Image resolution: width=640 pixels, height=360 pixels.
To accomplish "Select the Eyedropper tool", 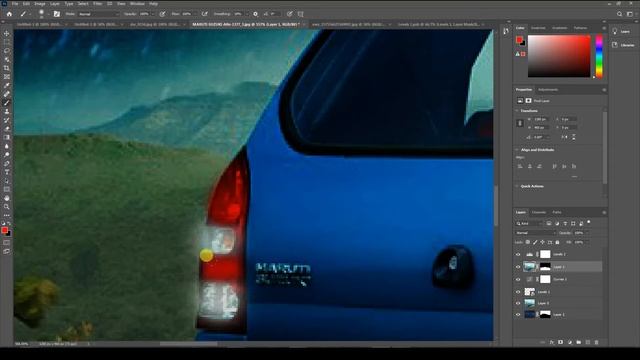I will point(7,85).
